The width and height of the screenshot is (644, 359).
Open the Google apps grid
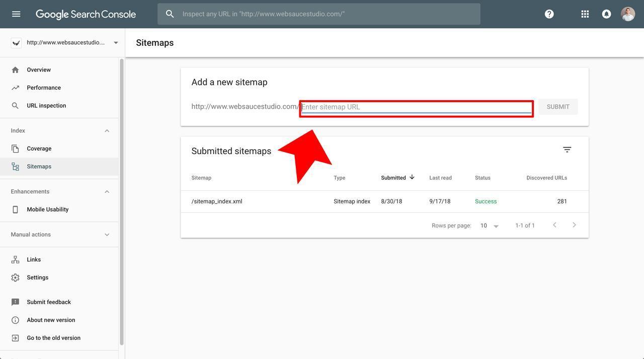click(585, 14)
